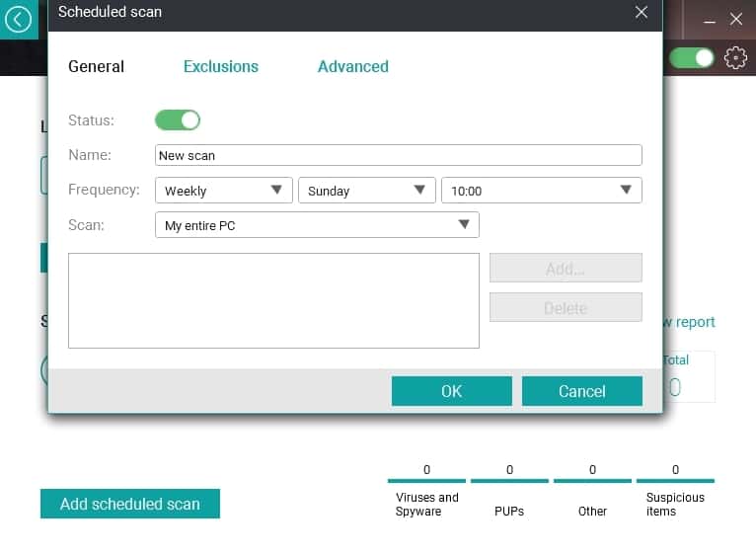Image resolution: width=756 pixels, height=558 pixels.
Task: Toggle the green protection switch in main window
Action: [x=692, y=58]
